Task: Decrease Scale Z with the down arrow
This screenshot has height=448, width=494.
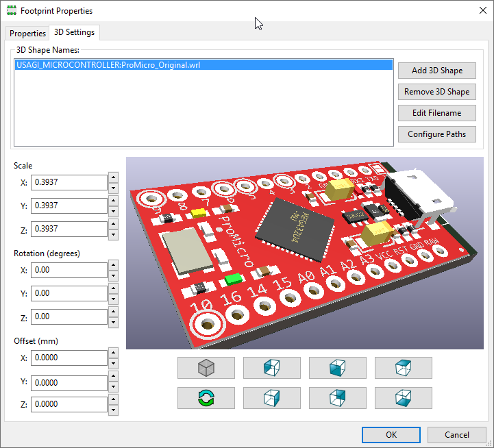Action: click(x=114, y=235)
